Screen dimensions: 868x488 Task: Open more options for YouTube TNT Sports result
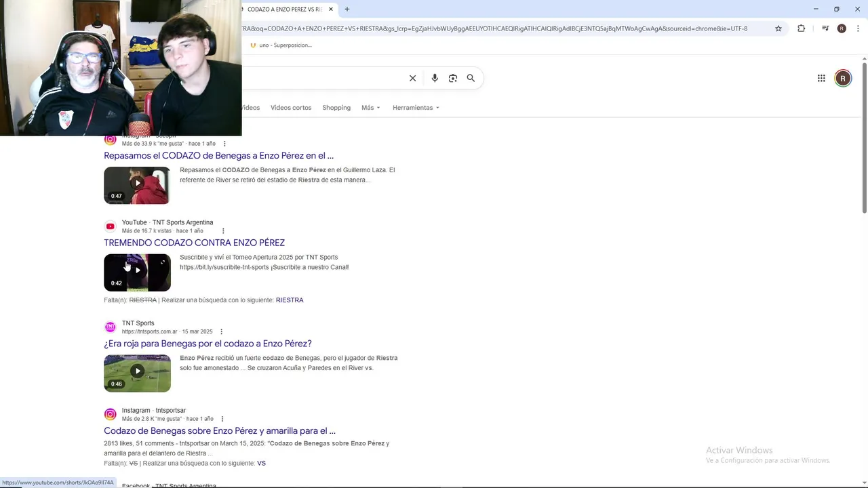(223, 231)
